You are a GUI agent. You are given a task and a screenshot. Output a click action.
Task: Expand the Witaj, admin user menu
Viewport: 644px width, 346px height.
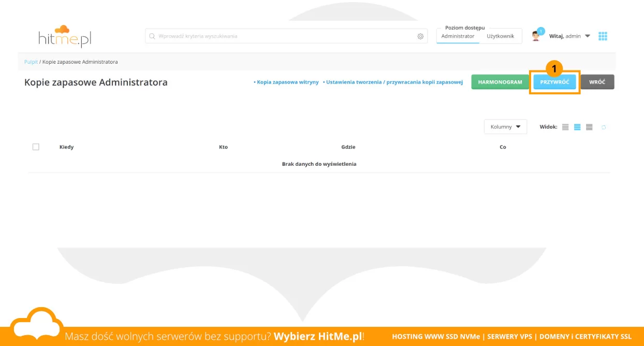click(569, 36)
